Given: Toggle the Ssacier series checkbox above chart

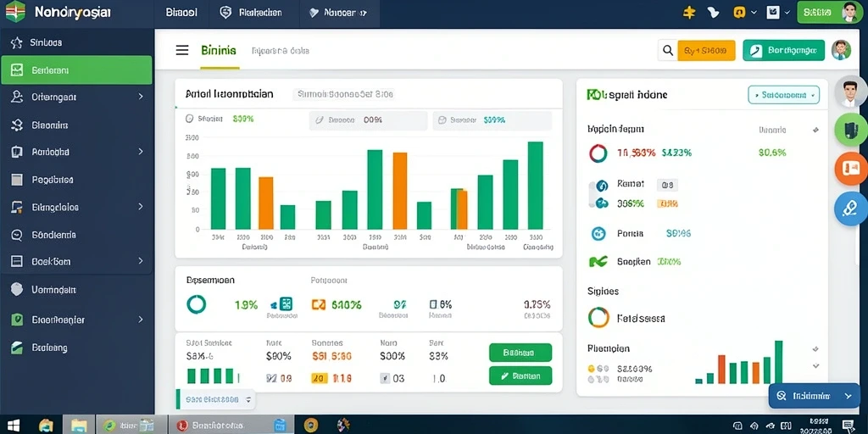Looking at the screenshot, I should click(442, 120).
